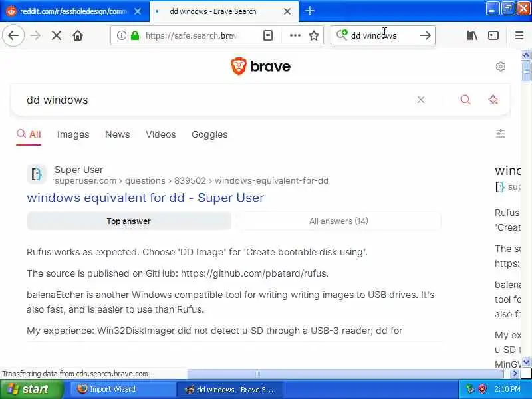Open the Library icon in toolbar
The image size is (532, 399).
click(x=472, y=35)
